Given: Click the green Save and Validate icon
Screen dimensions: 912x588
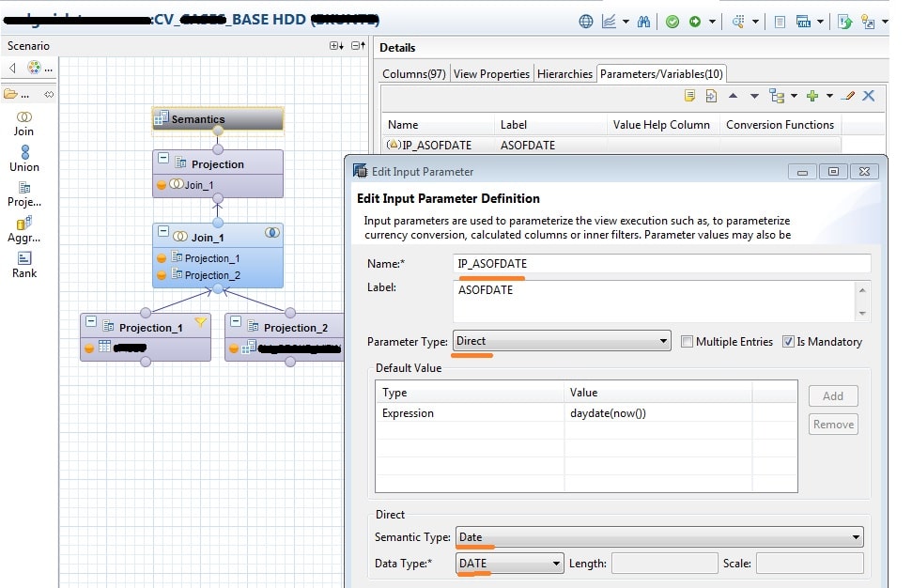Looking at the screenshot, I should pos(672,21).
